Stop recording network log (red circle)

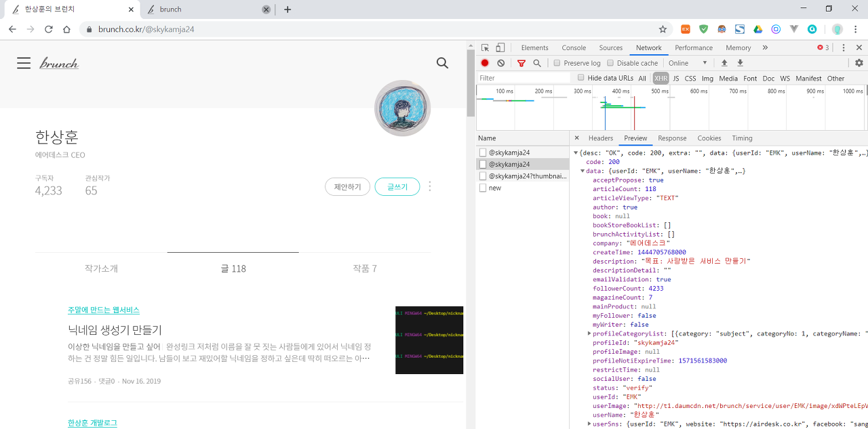coord(485,63)
